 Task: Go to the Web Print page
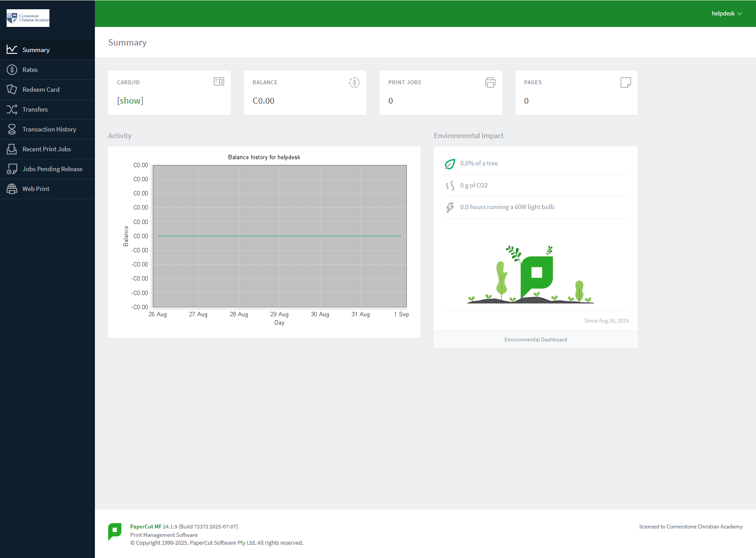[x=36, y=189]
